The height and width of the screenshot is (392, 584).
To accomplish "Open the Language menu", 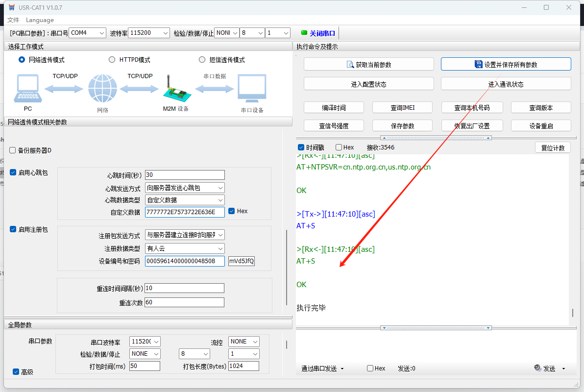I will 40,20.
